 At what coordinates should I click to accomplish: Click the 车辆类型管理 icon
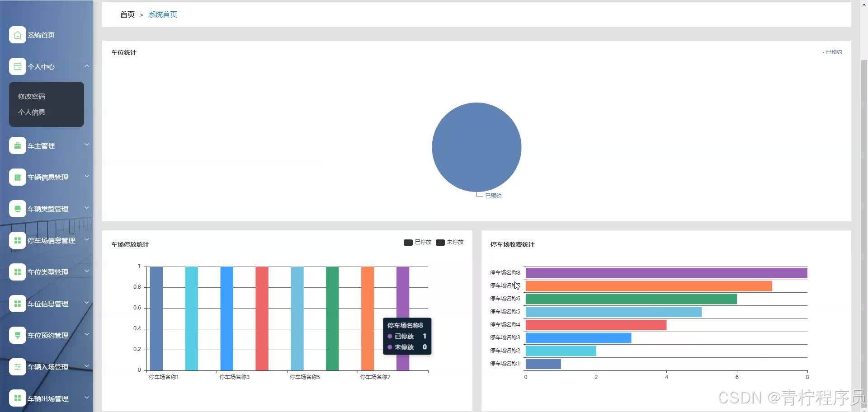pos(17,209)
